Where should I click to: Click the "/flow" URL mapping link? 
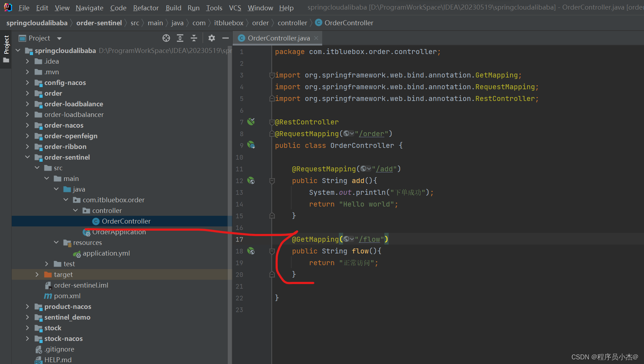[369, 239]
